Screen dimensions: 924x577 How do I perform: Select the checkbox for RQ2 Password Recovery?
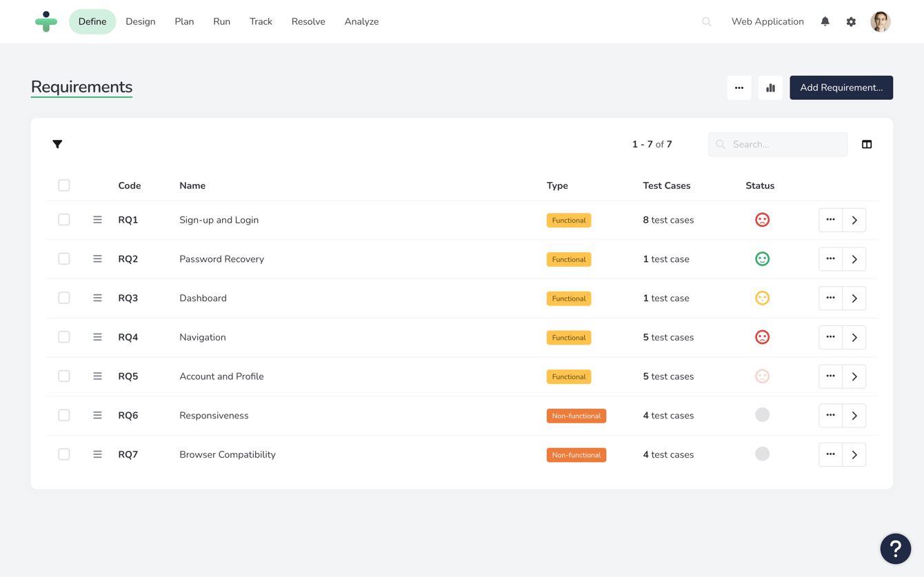(x=64, y=259)
